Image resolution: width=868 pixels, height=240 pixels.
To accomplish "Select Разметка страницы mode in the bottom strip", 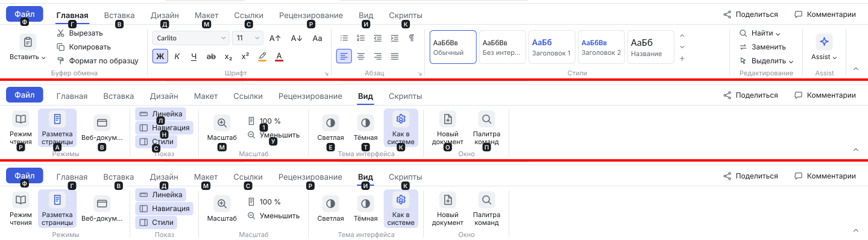I will coord(57,209).
